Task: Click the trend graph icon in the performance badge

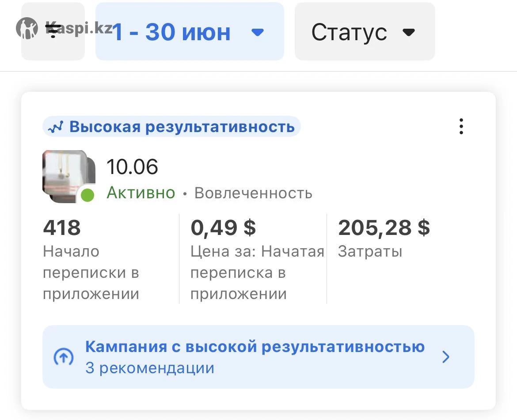Action: tap(56, 127)
